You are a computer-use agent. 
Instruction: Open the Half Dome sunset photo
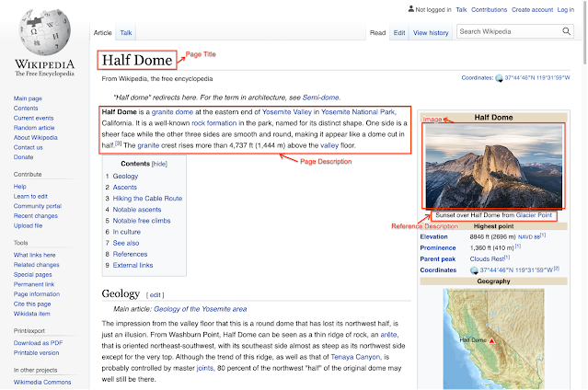coord(493,166)
